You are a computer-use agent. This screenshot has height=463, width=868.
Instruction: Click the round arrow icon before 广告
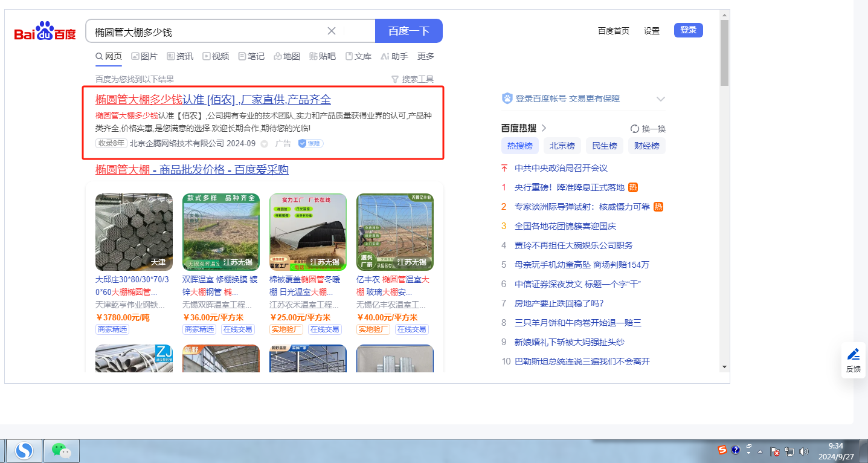point(264,144)
